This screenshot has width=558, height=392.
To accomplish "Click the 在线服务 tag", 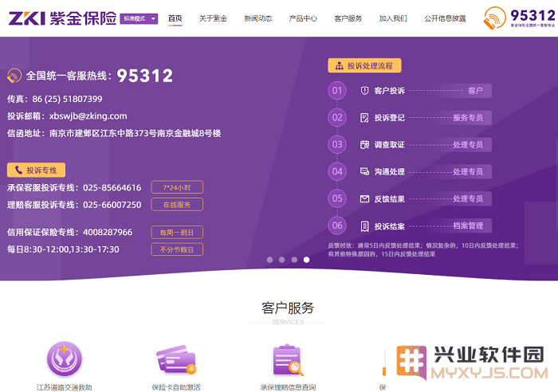I will (x=177, y=205).
